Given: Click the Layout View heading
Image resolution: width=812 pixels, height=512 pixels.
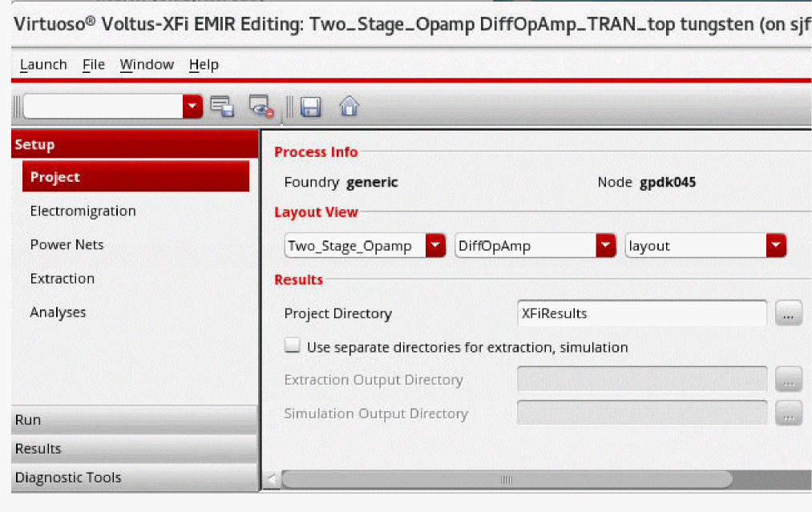Looking at the screenshot, I should (316, 212).
